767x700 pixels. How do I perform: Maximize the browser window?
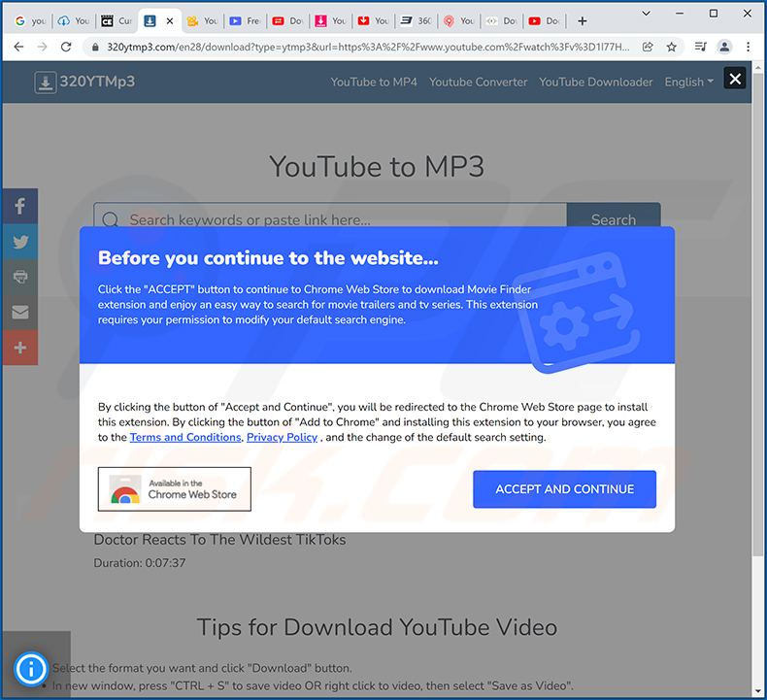click(714, 14)
